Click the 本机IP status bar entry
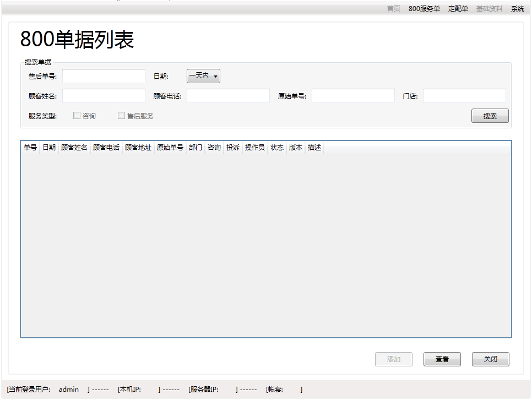The image size is (532, 400). [x=129, y=390]
